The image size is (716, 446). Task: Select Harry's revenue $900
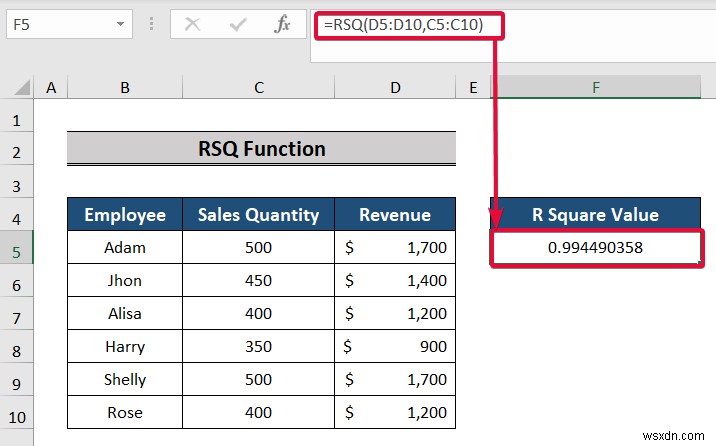[395, 346]
